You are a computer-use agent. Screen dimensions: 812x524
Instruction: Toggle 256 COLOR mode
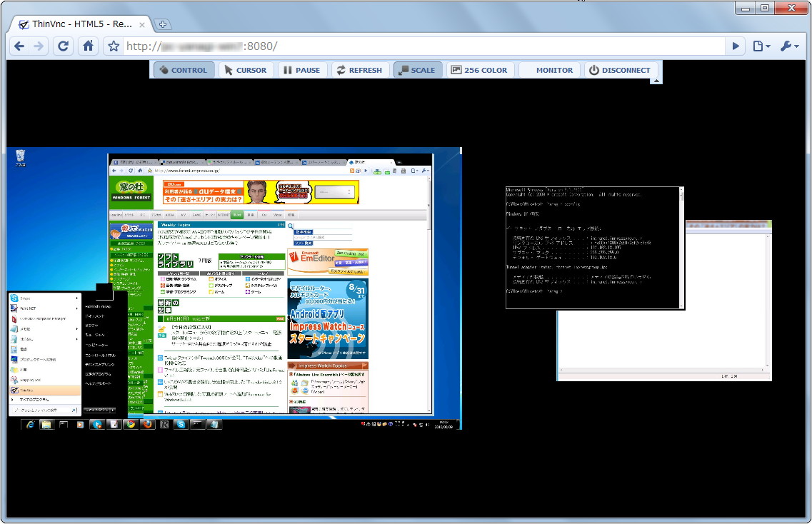pos(479,70)
